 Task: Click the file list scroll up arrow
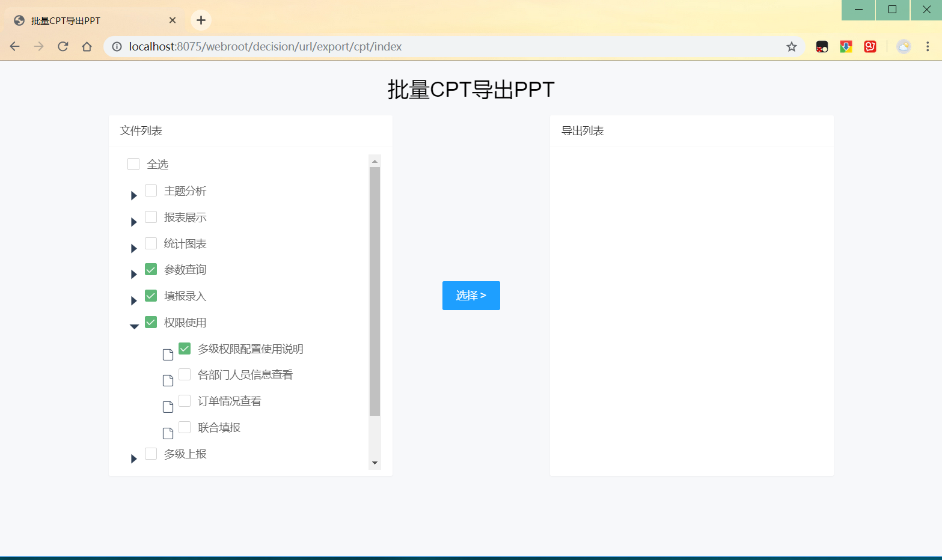point(375,161)
